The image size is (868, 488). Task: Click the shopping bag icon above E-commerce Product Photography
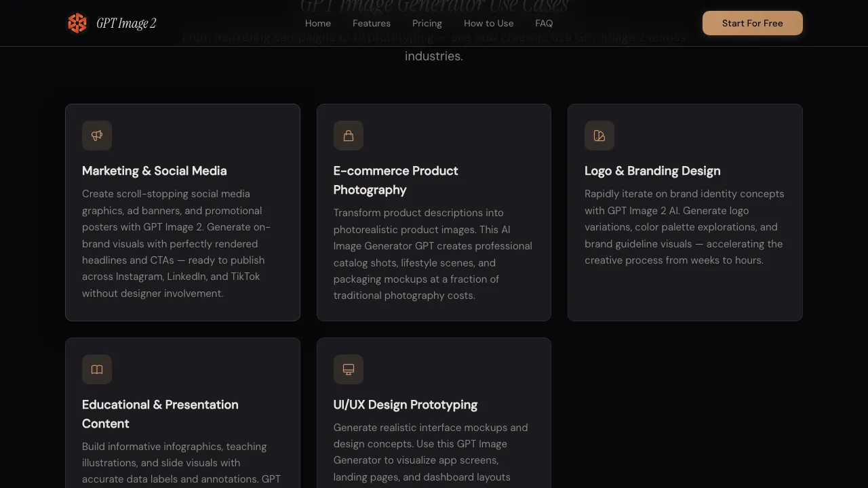[348, 136]
